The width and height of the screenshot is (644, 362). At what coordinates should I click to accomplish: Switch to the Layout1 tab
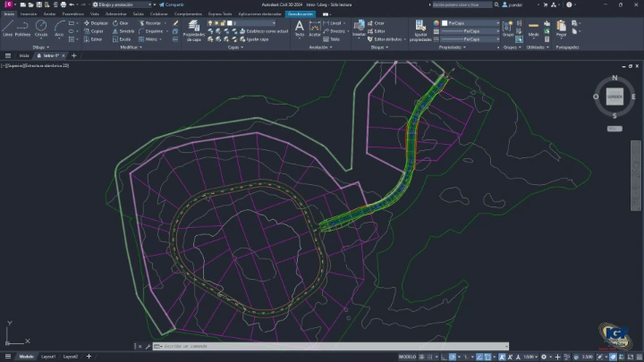[48, 357]
